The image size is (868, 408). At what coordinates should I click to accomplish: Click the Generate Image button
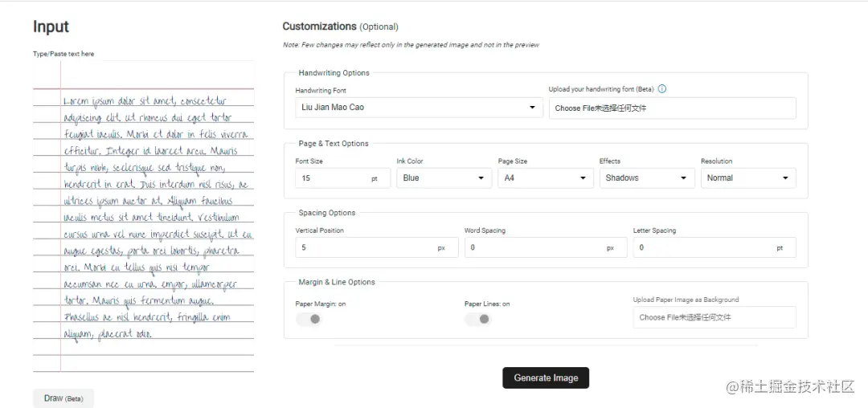[546, 377]
